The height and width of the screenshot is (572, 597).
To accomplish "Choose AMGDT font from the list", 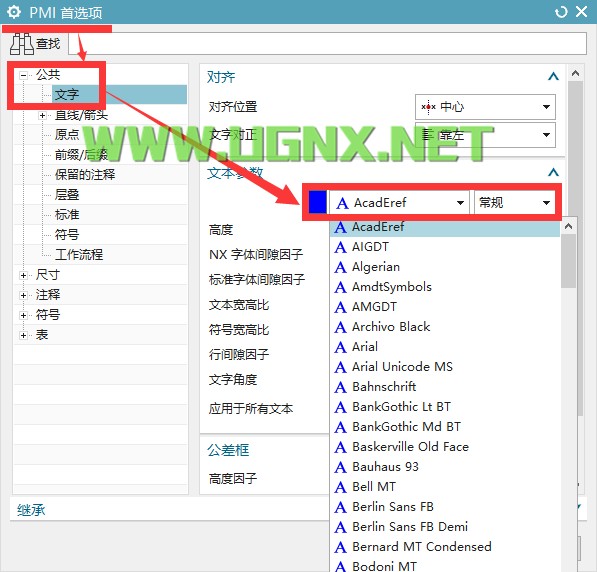I will pos(445,307).
